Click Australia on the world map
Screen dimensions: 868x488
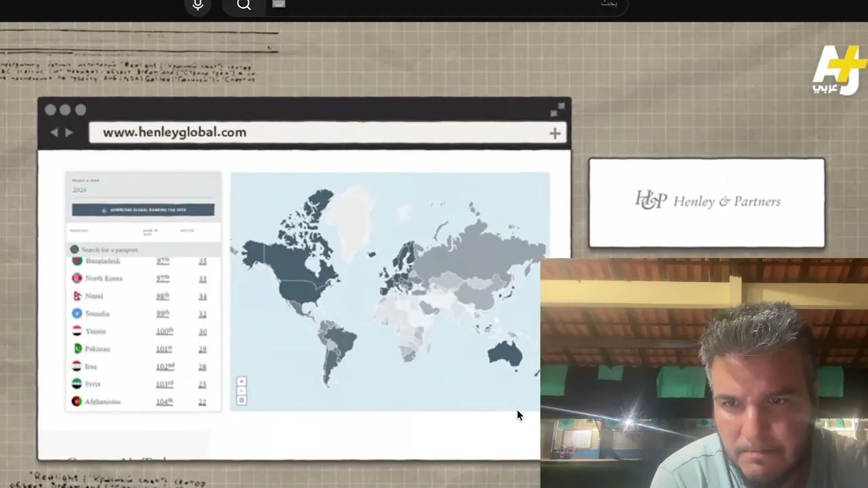click(505, 353)
